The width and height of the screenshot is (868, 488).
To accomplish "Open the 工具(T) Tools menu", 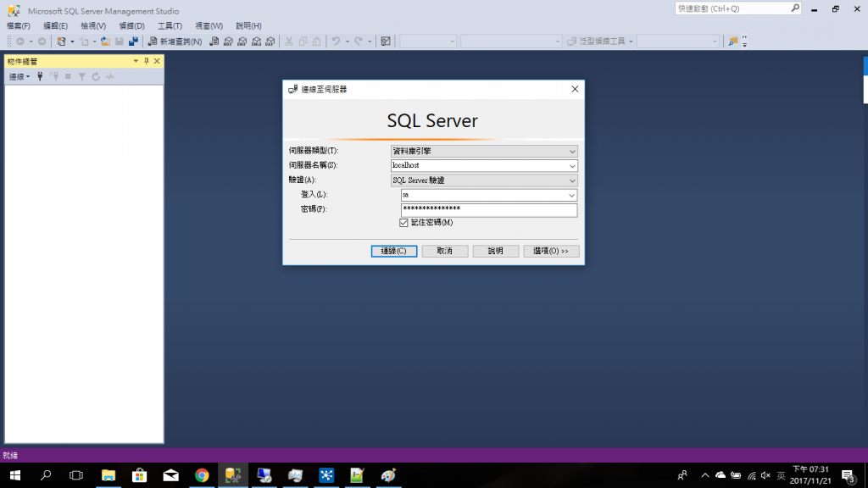I will pos(170,26).
